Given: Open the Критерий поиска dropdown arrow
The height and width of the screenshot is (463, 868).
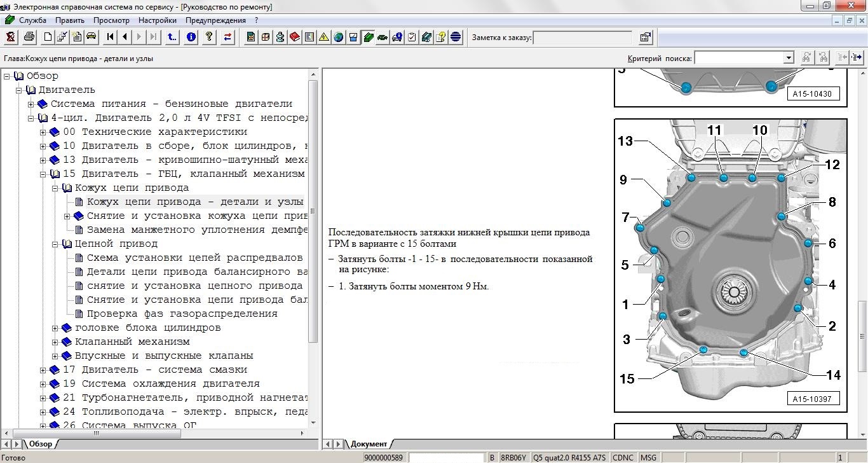Looking at the screenshot, I should [789, 58].
